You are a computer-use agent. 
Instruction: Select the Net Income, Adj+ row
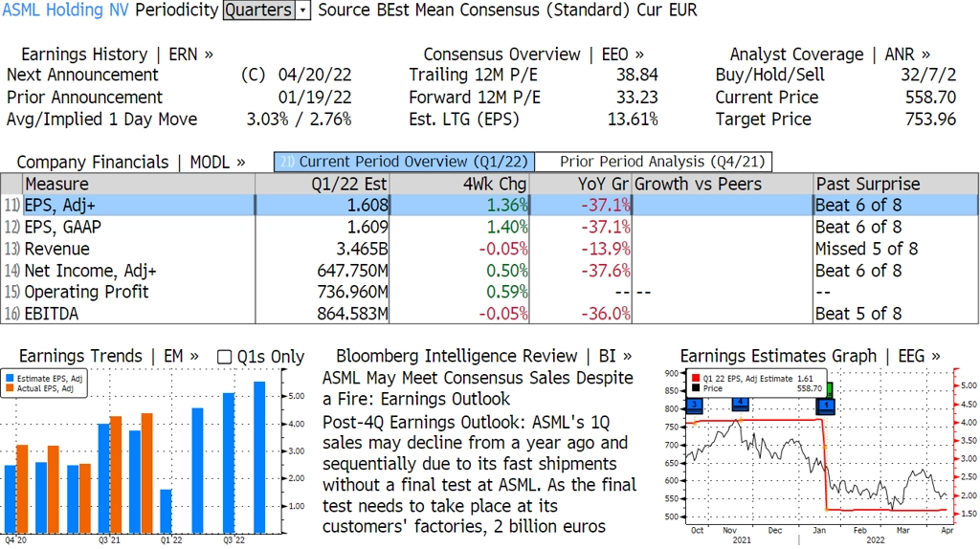(489, 271)
